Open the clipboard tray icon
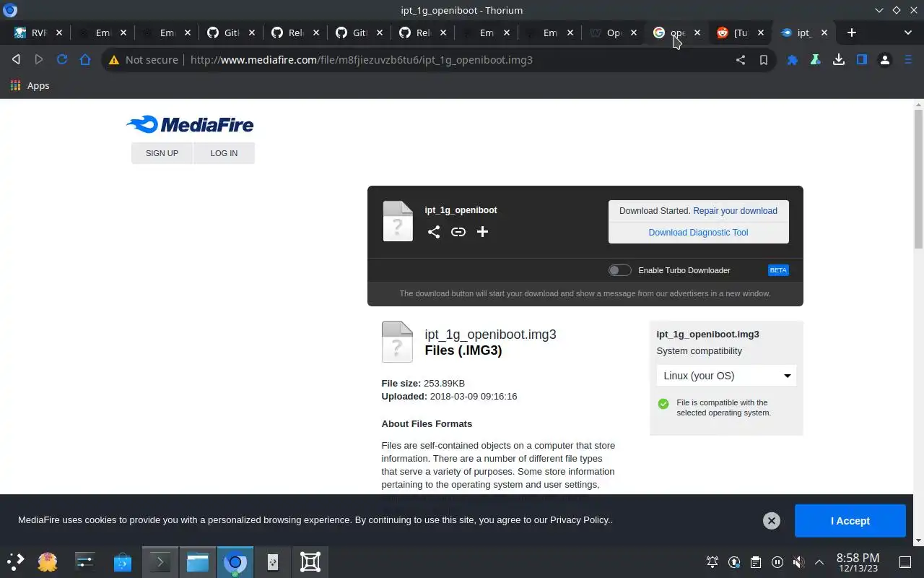Image resolution: width=924 pixels, height=578 pixels. (x=756, y=562)
